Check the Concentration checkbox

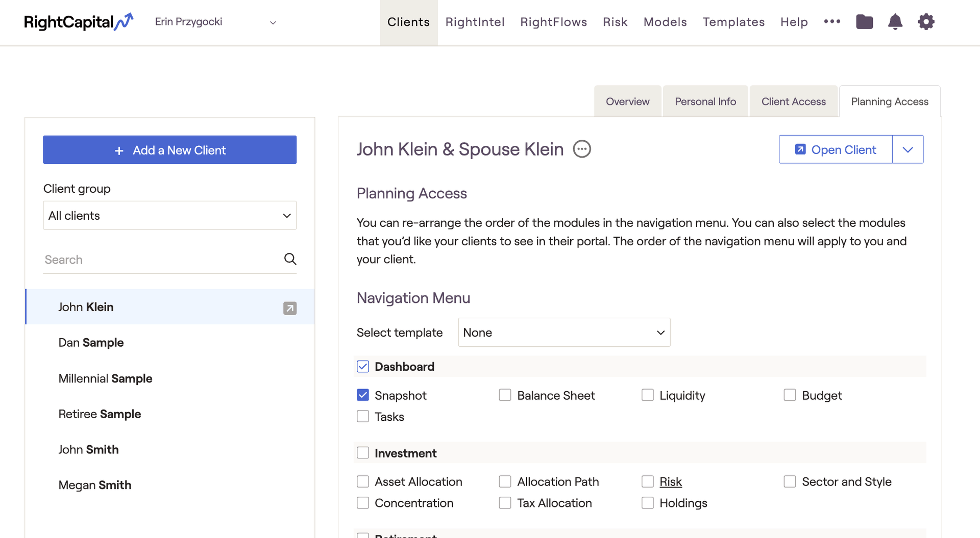pos(363,503)
